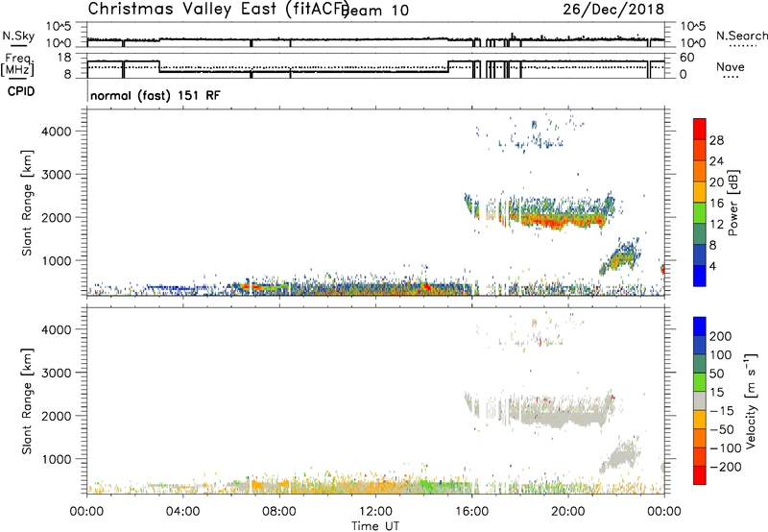Click the 3000 tick in the power panel
Screen dimensions: 768x532
point(57,175)
